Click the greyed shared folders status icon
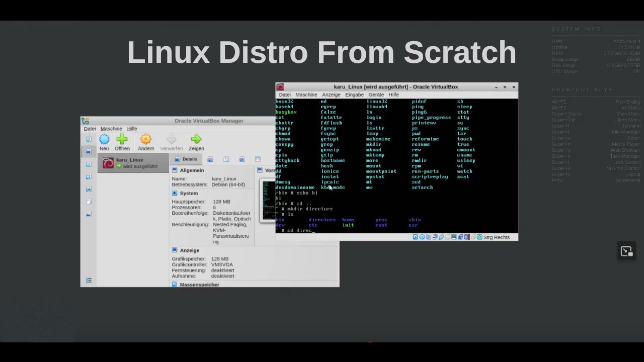Screen dimensions: 644x362 (447, 237)
